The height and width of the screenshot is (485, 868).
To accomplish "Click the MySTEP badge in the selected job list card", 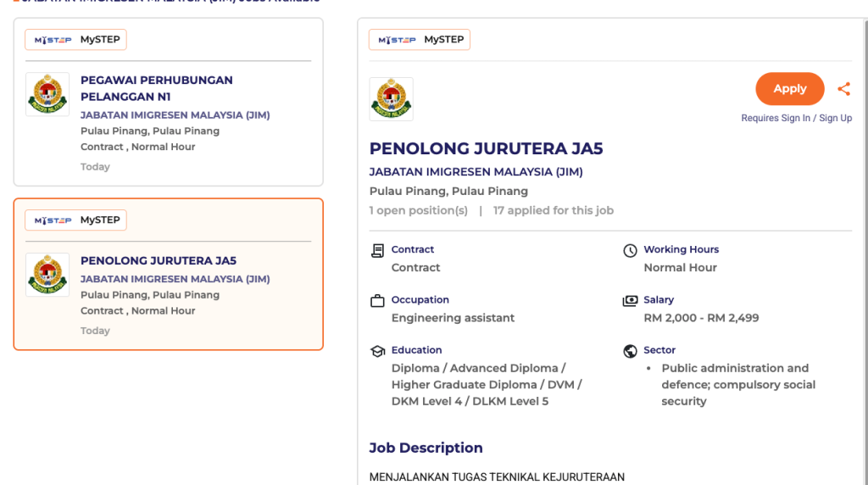I will (x=75, y=220).
